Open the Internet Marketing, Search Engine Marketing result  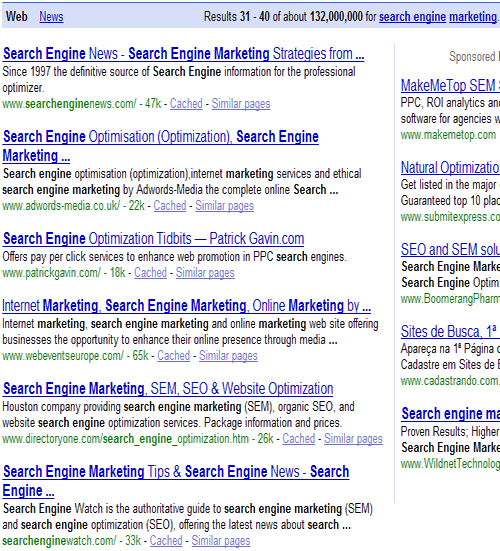click(187, 306)
